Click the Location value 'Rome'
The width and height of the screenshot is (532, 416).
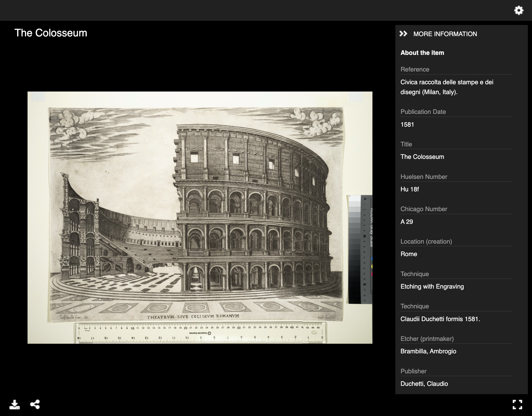coord(409,254)
